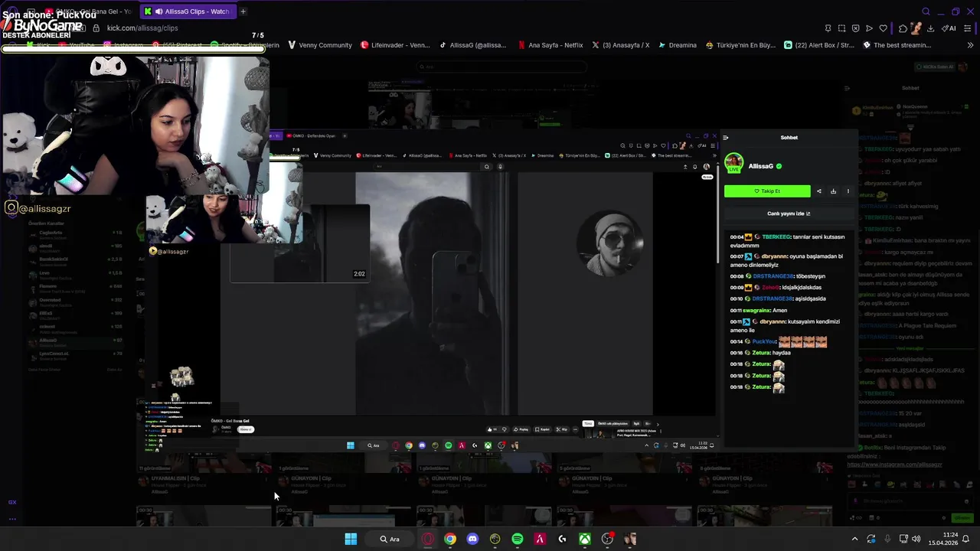Open The best streamin... bookmark

[x=897, y=45]
